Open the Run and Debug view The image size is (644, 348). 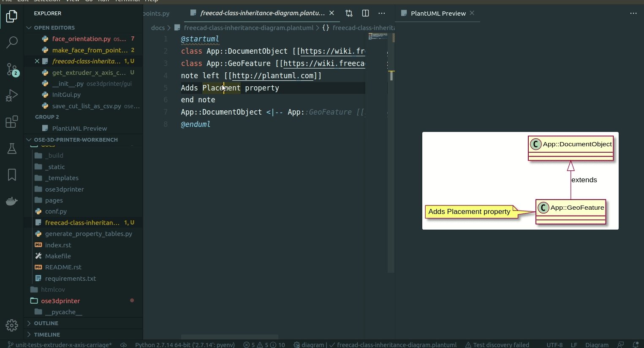click(12, 96)
